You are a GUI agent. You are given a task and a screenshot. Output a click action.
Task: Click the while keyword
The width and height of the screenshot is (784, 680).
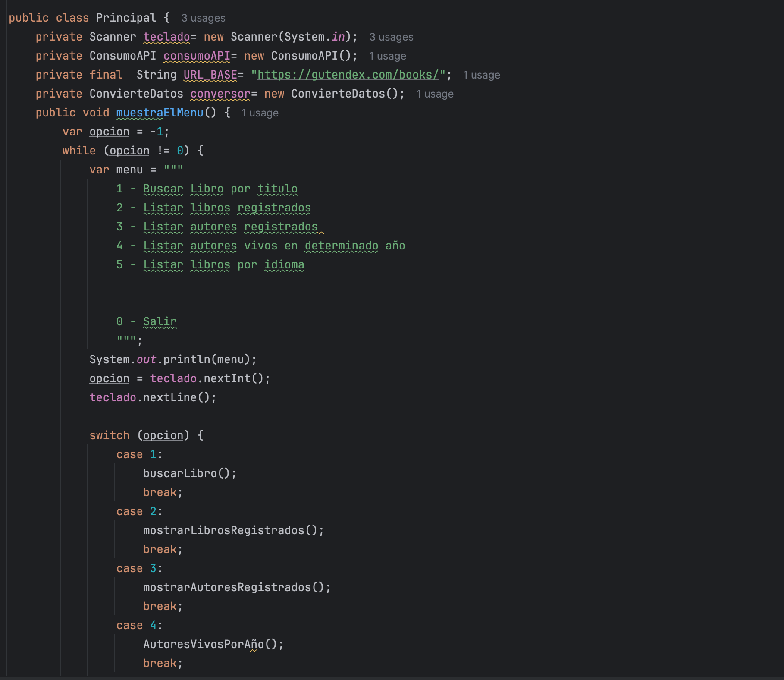(x=79, y=151)
